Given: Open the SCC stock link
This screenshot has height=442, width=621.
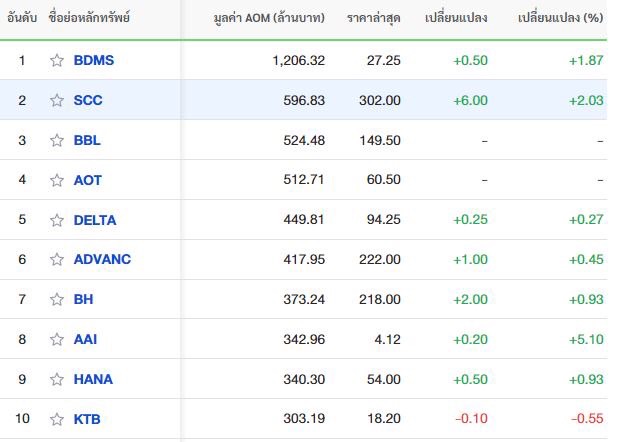Looking at the screenshot, I should [88, 100].
